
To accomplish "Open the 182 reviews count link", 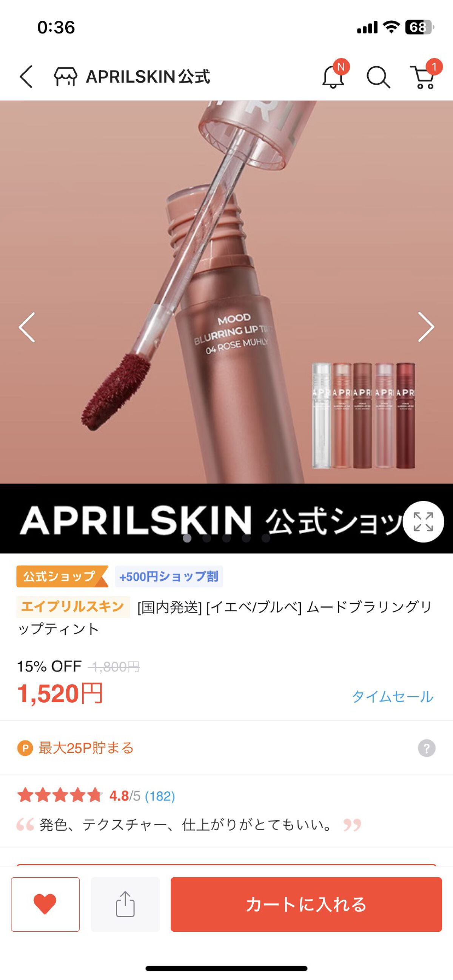I will 160,796.
